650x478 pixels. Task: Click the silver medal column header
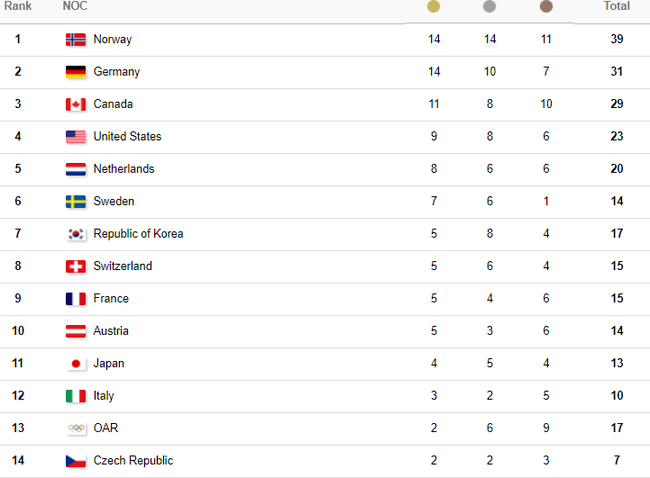[x=489, y=7]
